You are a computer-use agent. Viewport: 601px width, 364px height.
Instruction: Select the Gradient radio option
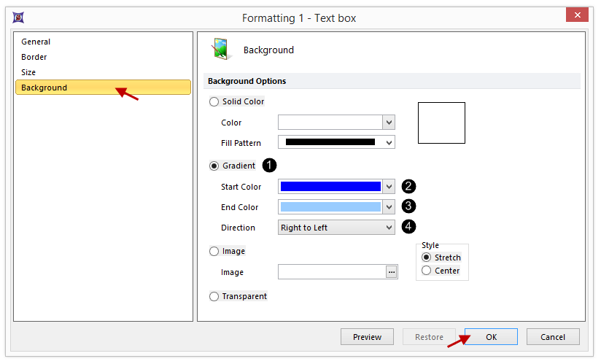[214, 166]
